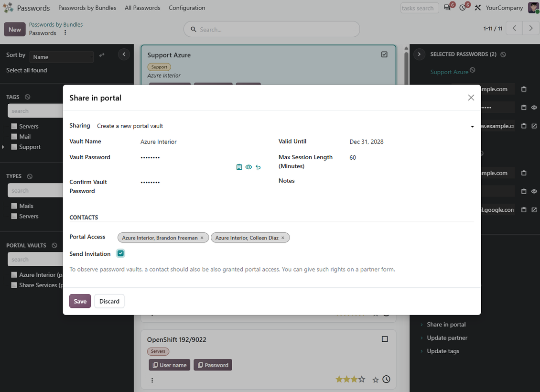Open the Sort by Name dropdown
Viewport: 540px width, 392px height.
[61, 57]
